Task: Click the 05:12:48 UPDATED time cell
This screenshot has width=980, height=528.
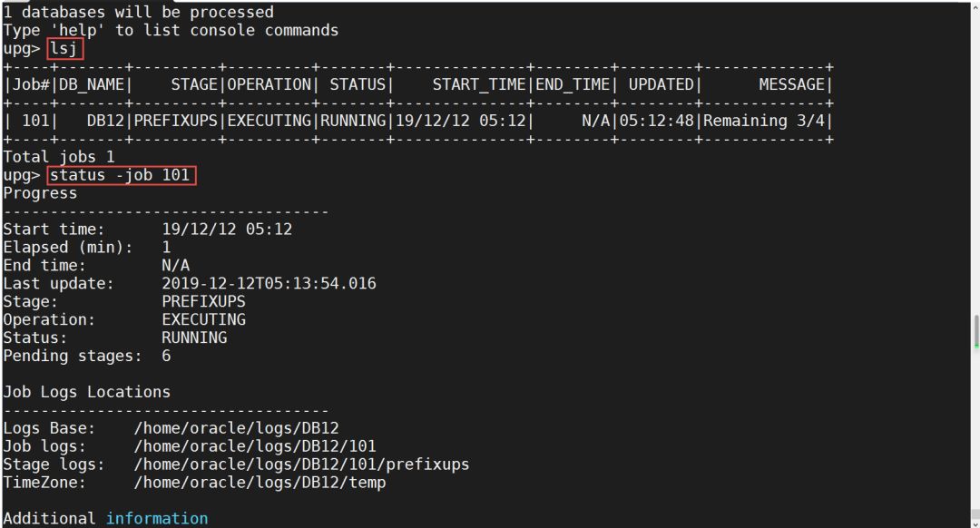Action: pos(657,121)
